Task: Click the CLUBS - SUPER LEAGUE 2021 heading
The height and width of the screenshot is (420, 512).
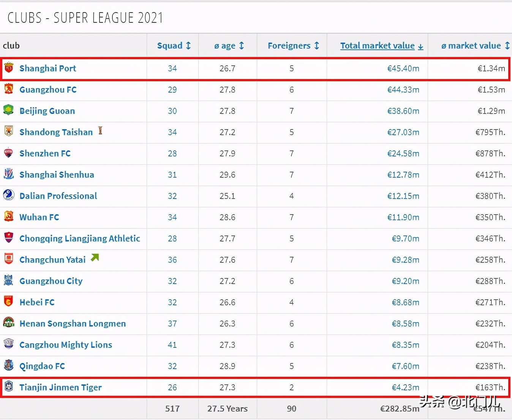Action: pyautogui.click(x=85, y=18)
